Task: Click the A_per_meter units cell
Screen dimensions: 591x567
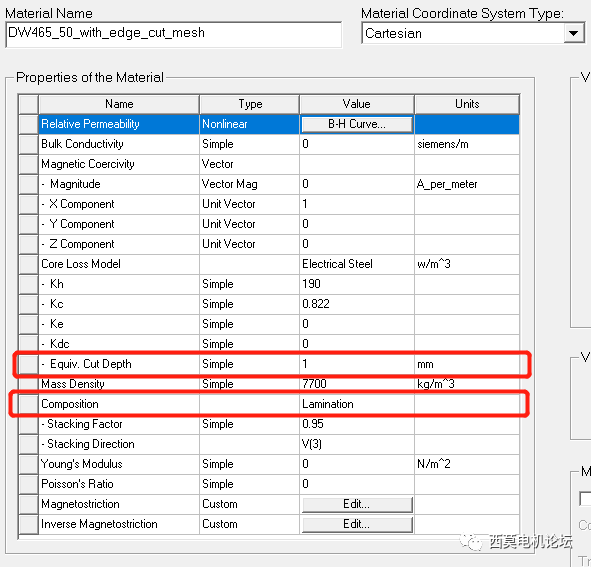Action: click(x=467, y=184)
